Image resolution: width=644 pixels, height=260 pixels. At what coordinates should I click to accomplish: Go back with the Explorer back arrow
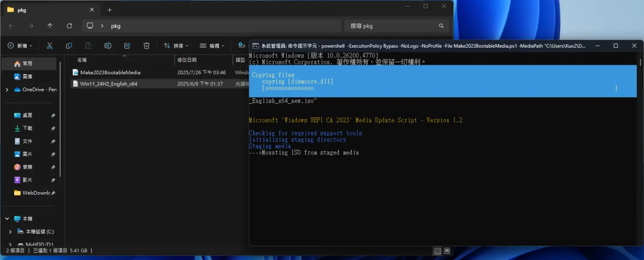(x=12, y=26)
